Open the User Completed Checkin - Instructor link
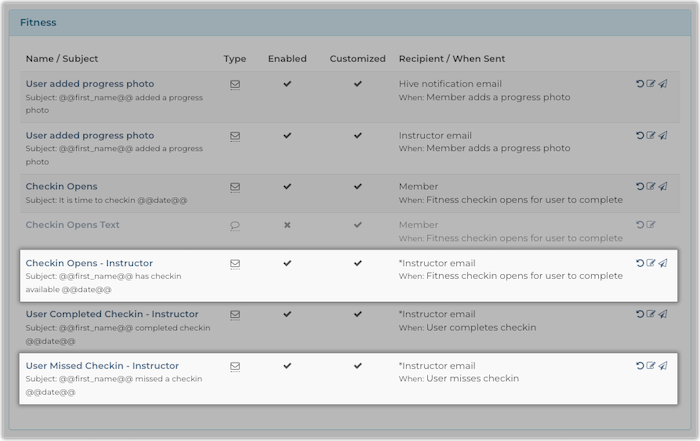The image size is (700, 441). click(x=112, y=314)
